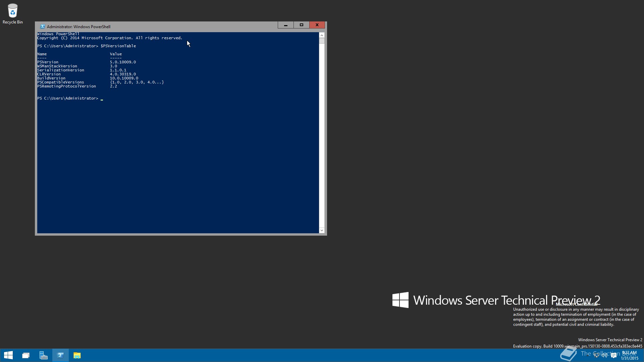Viewport: 644px width, 362px height.
Task: Click the PowerShell scrollbar down arrow
Action: (x=322, y=230)
